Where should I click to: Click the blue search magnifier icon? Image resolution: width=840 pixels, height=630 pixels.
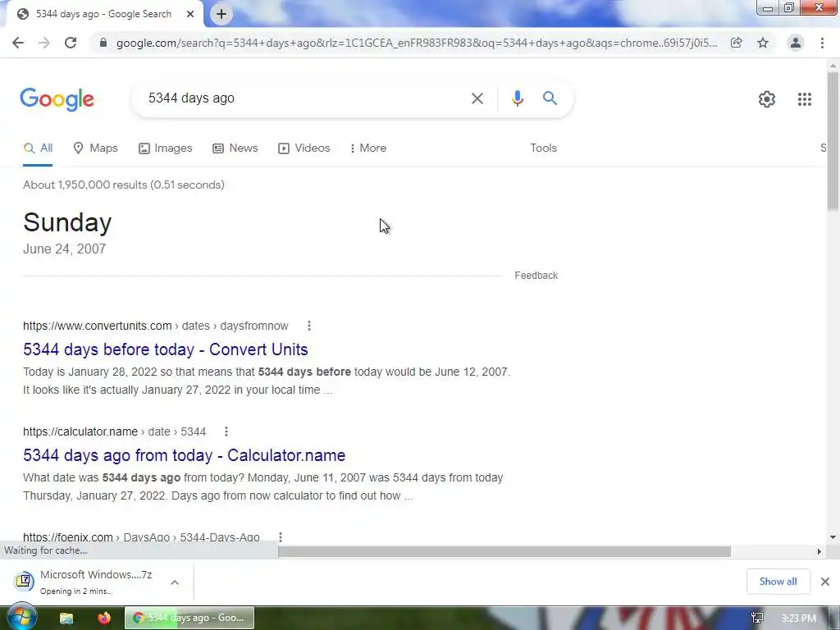550,98
